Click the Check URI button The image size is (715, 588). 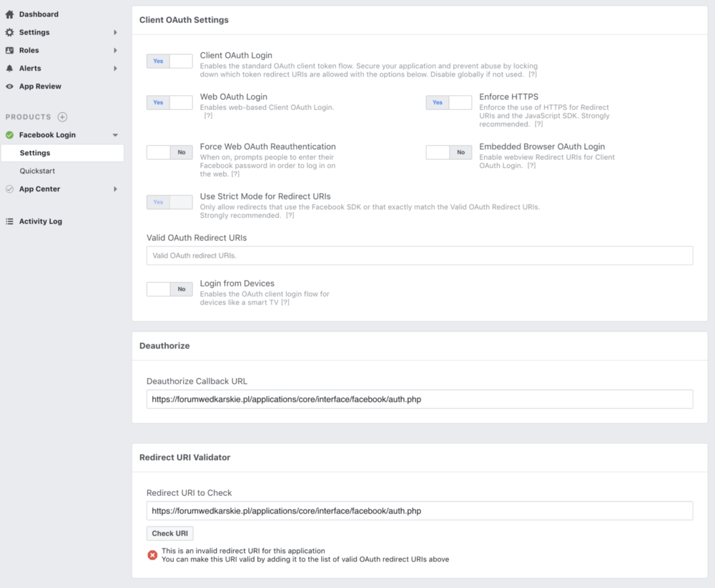(x=169, y=533)
